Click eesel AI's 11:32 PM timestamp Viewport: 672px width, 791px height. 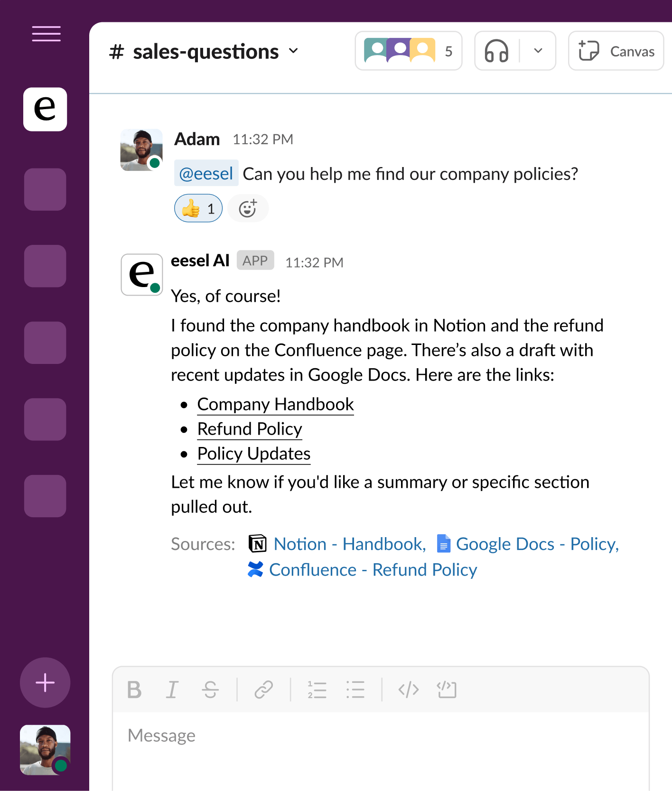(314, 262)
